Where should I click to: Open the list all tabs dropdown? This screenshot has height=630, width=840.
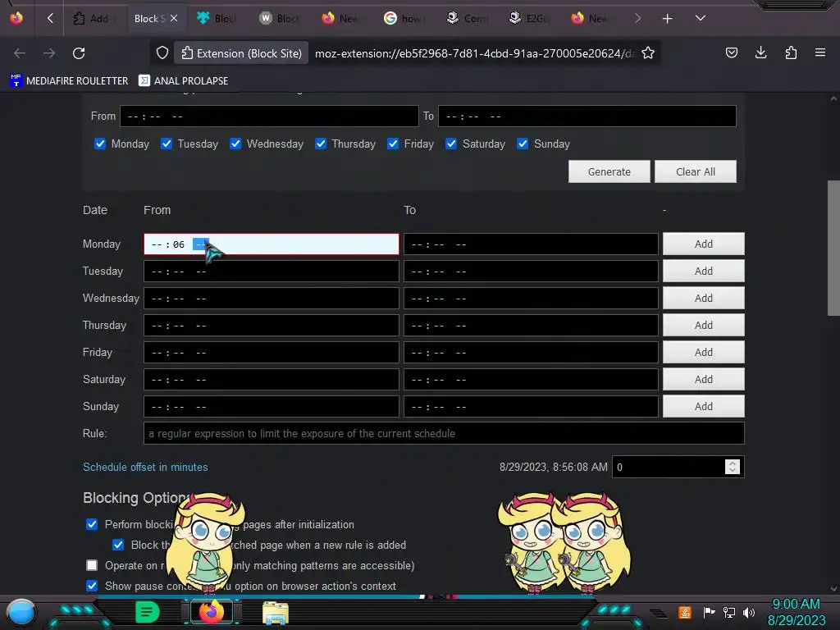(x=701, y=18)
